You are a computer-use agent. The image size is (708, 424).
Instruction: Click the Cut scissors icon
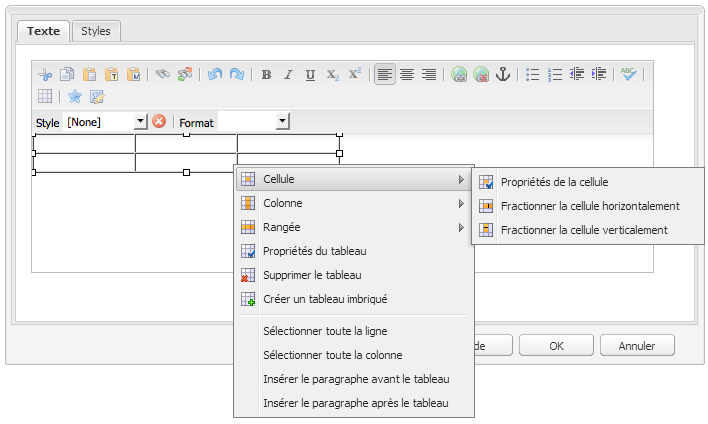(x=45, y=75)
